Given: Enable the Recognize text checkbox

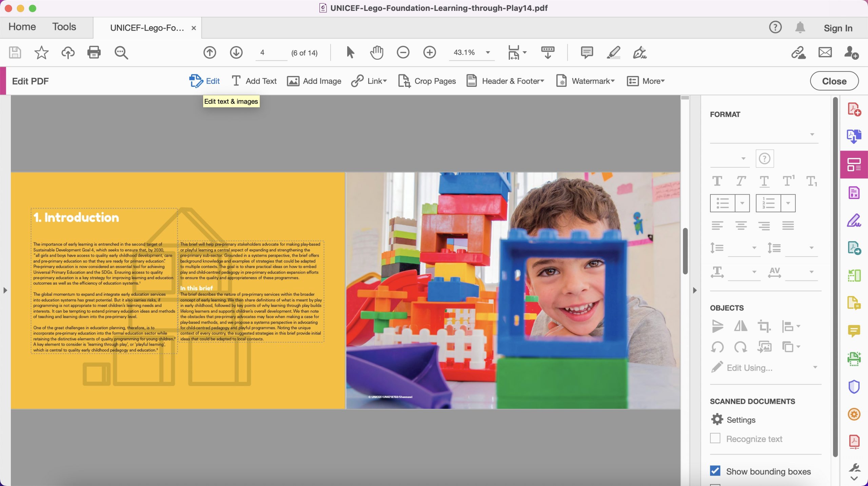Looking at the screenshot, I should tap(715, 438).
